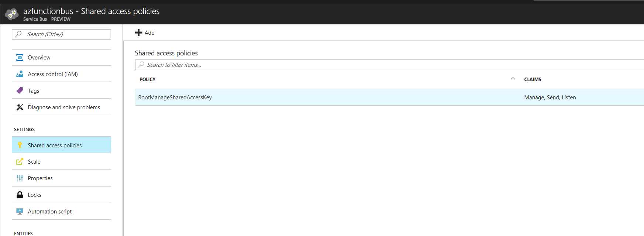The image size is (644, 236).
Task: Open the Scale settings page
Action: (x=61, y=161)
